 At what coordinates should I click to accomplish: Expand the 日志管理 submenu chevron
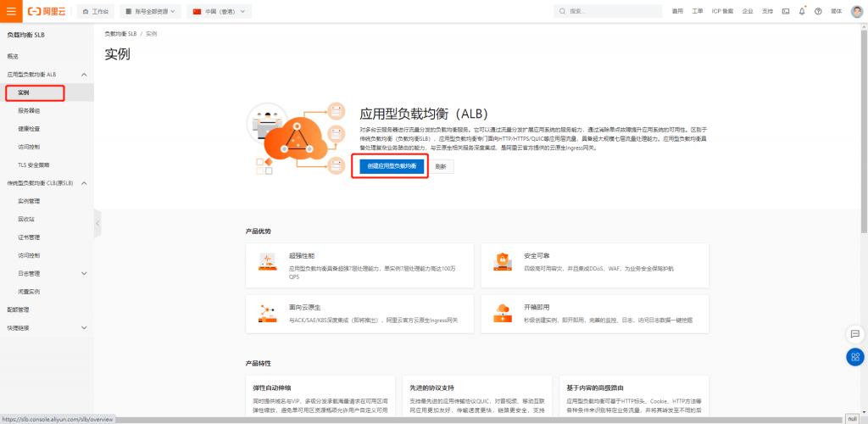click(84, 273)
